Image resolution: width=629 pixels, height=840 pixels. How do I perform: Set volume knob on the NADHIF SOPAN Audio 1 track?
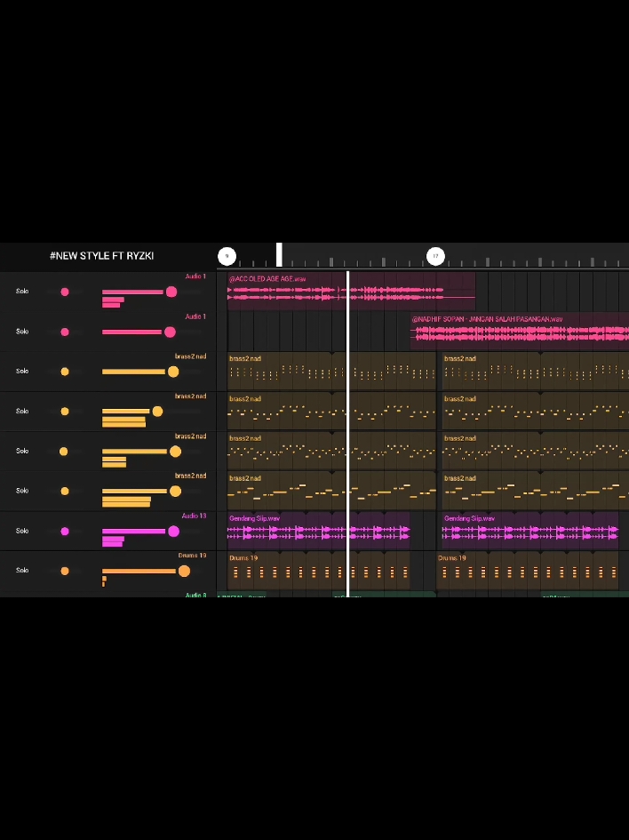(x=170, y=332)
